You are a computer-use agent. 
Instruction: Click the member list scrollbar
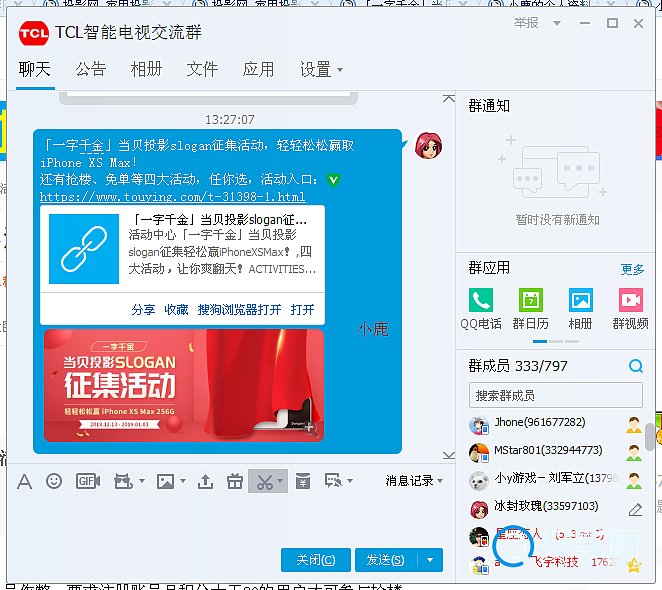[650, 437]
